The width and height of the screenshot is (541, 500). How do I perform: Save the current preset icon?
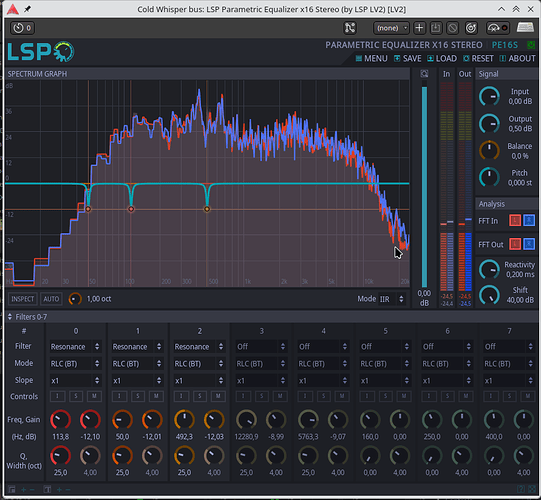pyautogui.click(x=436, y=28)
